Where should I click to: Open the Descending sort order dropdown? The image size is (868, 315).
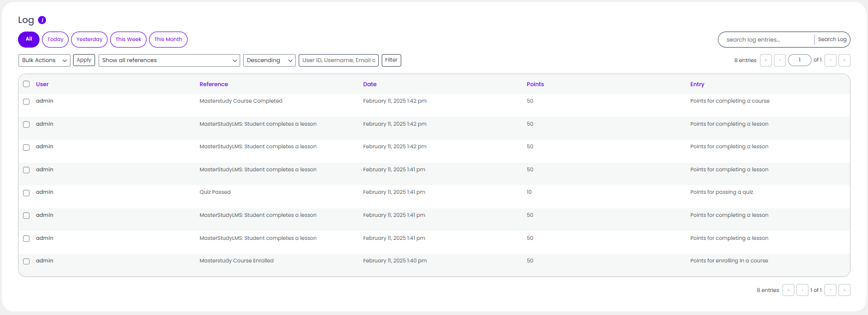[269, 61]
